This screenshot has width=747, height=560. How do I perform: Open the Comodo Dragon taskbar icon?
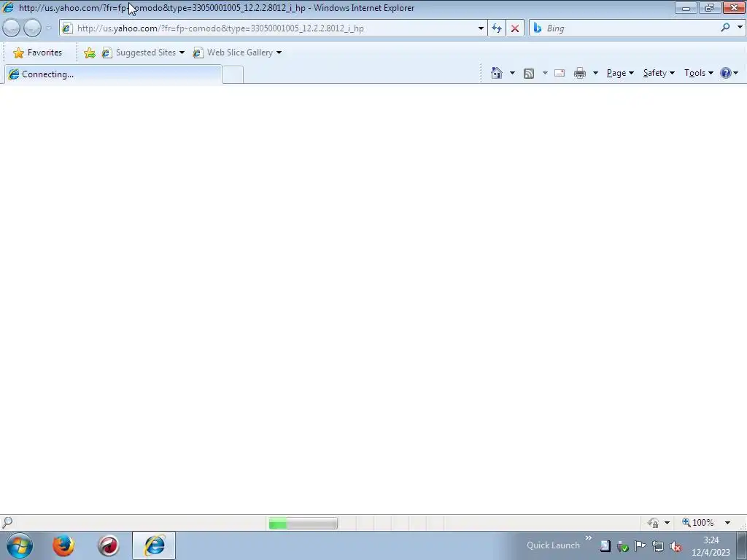108,545
